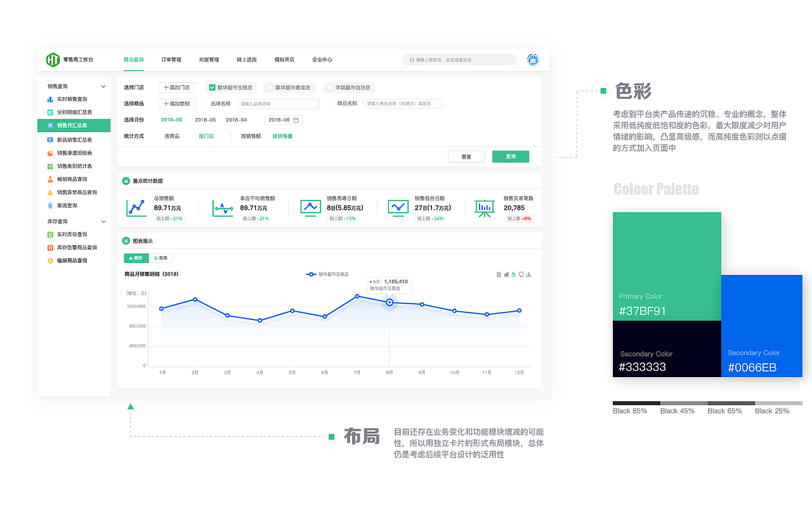
Task: Click the 畅销商品查询 rocket icon
Action: (x=51, y=179)
